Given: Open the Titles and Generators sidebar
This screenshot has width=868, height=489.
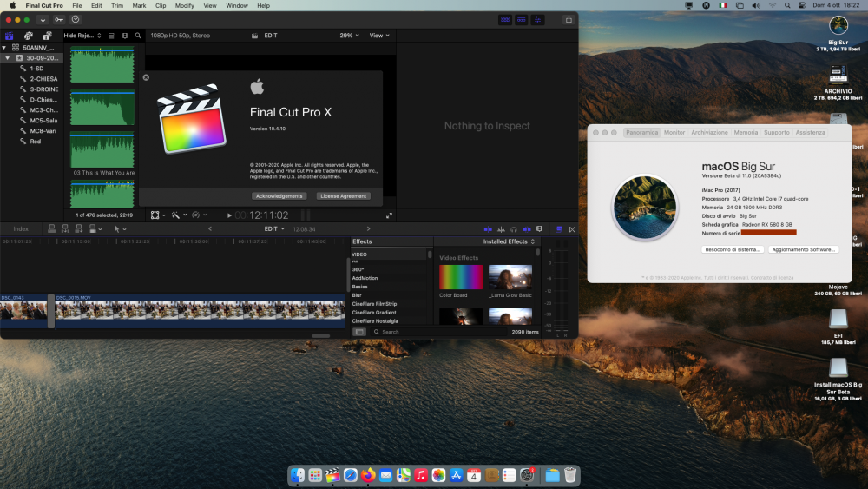Looking at the screenshot, I should coord(48,36).
